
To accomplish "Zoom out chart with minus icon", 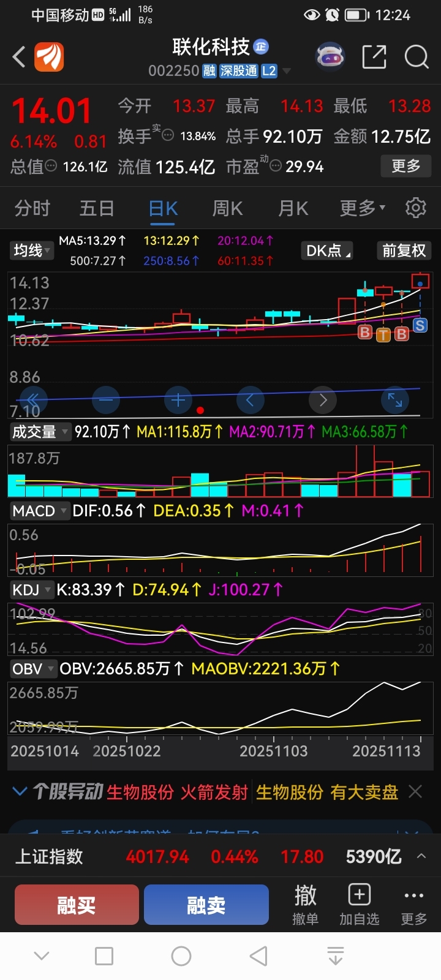I will point(106,400).
